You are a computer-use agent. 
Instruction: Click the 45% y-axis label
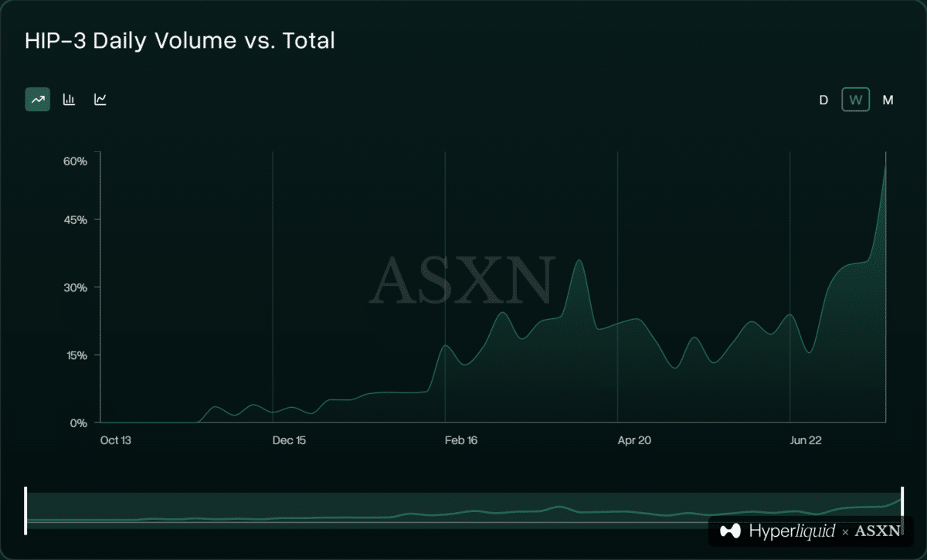(74, 220)
